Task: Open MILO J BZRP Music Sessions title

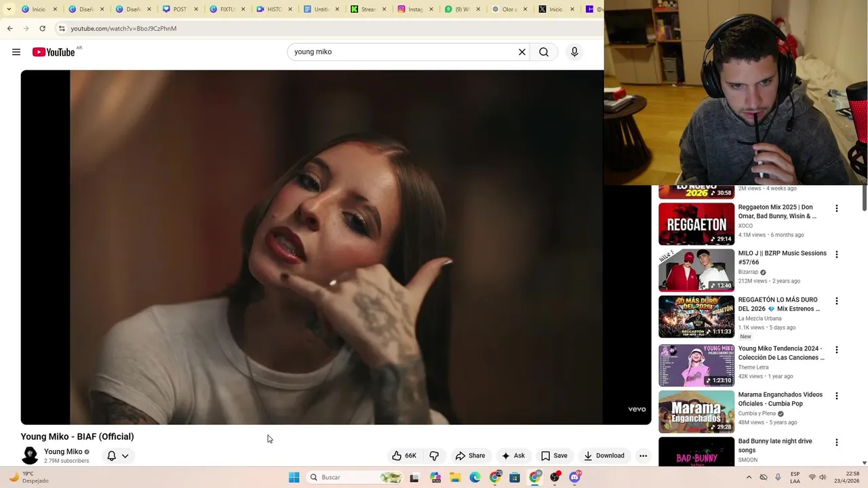Action: [x=783, y=258]
